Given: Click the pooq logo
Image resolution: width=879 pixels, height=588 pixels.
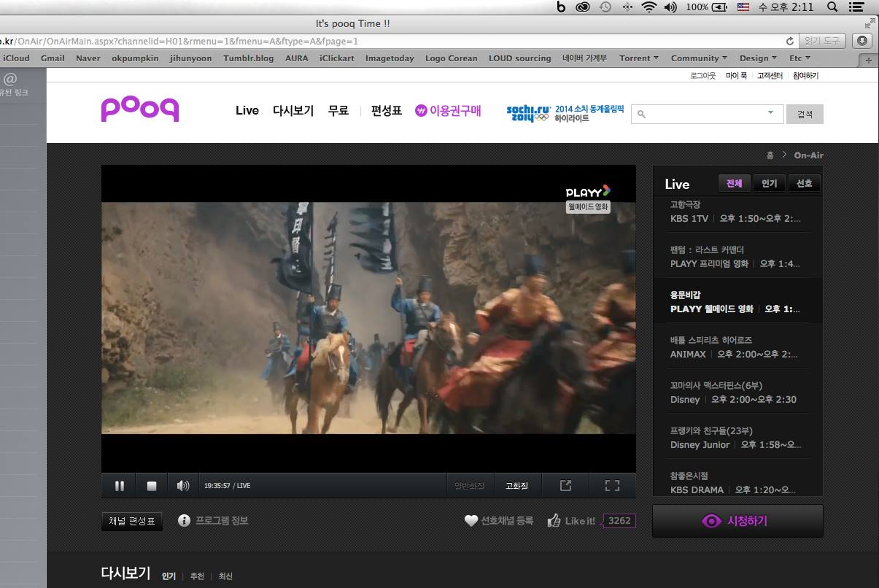Looking at the screenshot, I should pyautogui.click(x=140, y=109).
